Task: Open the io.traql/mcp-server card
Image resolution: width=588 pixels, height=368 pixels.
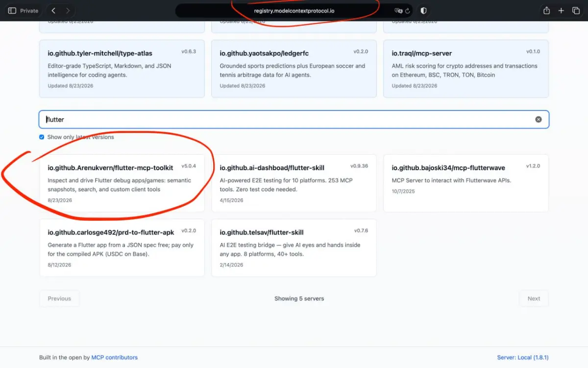Action: tap(466, 69)
